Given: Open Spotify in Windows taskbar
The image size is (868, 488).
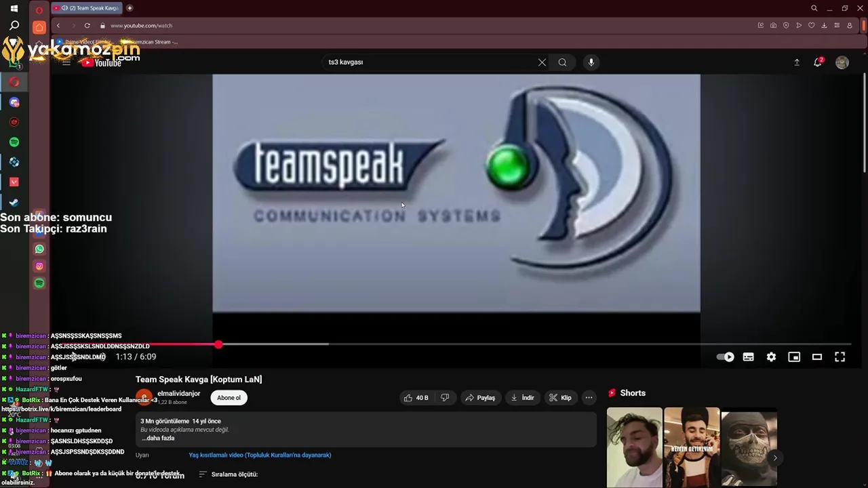Looking at the screenshot, I should [x=14, y=142].
